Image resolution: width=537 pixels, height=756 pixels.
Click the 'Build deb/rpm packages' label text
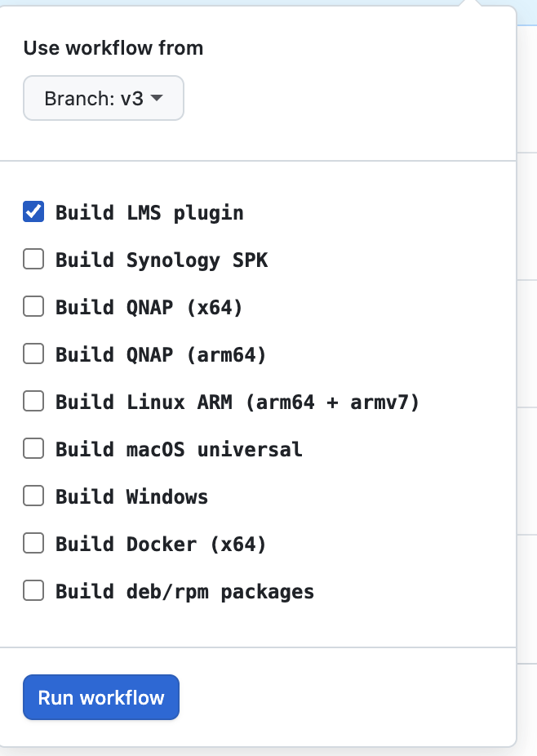pos(184,592)
